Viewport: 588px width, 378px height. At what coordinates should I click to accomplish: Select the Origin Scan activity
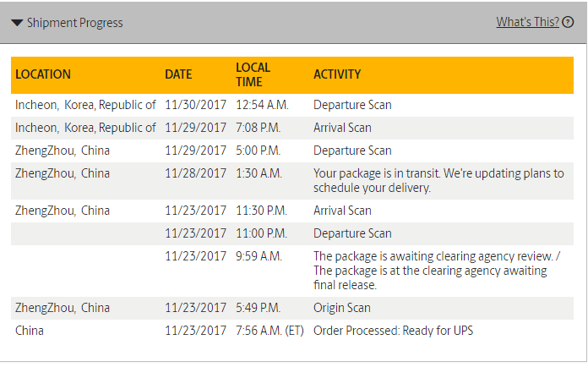(x=342, y=308)
